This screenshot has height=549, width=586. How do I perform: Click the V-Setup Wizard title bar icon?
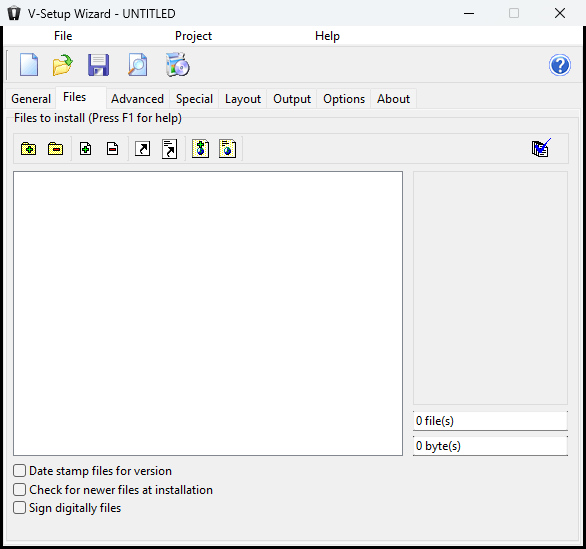coord(14,13)
